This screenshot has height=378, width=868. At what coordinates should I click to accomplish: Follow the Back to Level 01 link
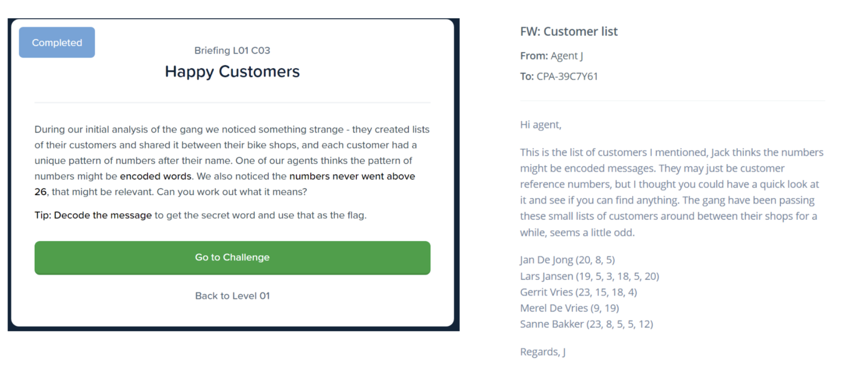232,296
